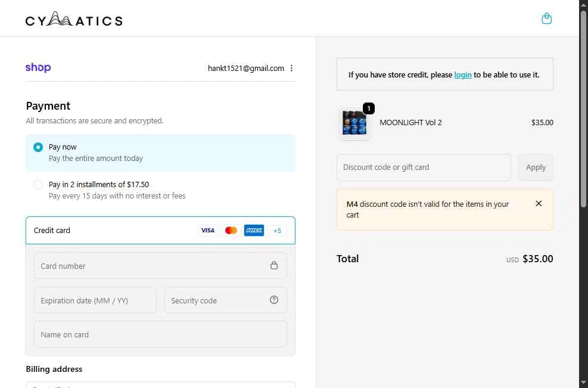588x388 pixels.
Task: Show the +5 more card brands
Action: tap(277, 231)
